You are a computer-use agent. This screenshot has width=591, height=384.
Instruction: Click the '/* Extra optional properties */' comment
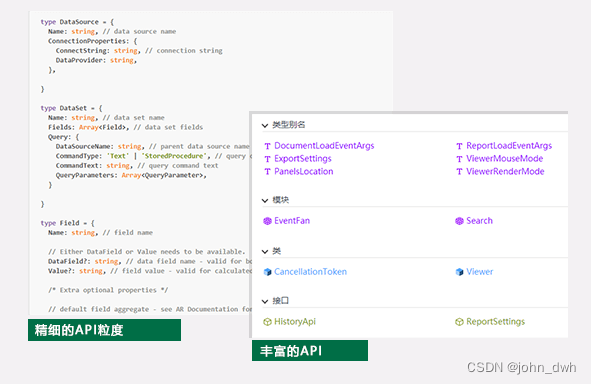[x=108, y=290]
